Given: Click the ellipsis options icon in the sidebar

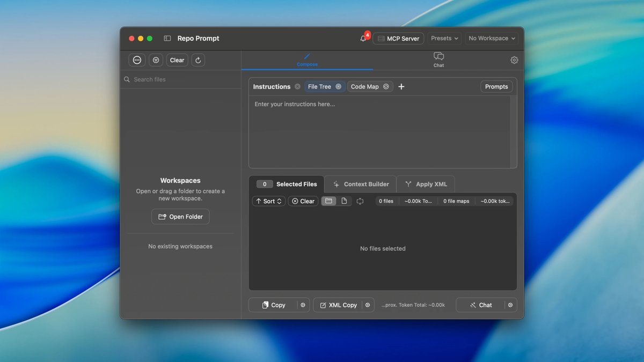Looking at the screenshot, I should pyautogui.click(x=137, y=60).
